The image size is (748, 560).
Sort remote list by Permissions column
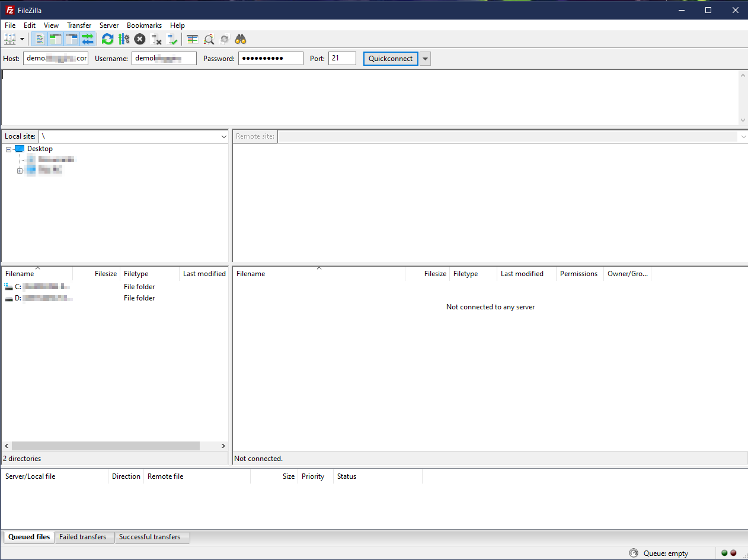(x=579, y=274)
